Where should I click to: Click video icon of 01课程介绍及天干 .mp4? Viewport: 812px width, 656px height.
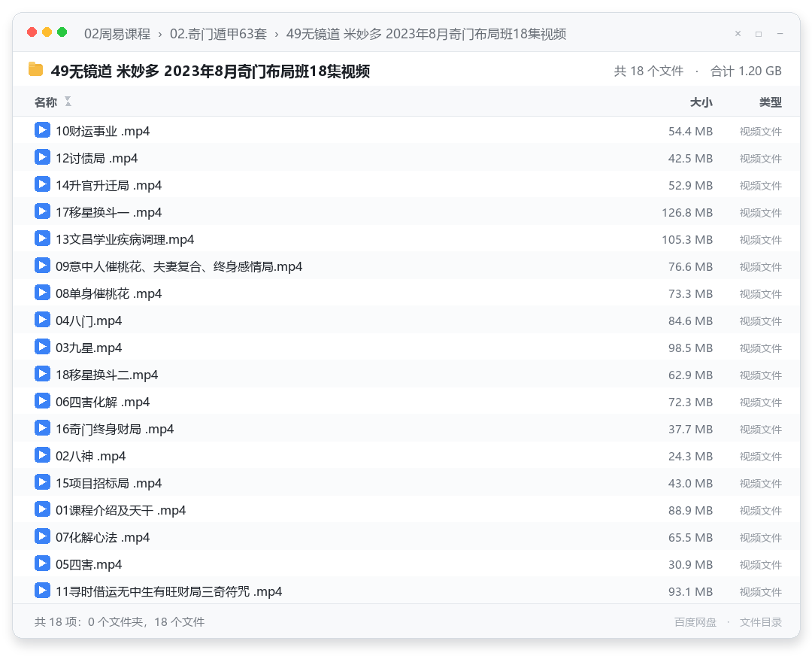(42, 509)
